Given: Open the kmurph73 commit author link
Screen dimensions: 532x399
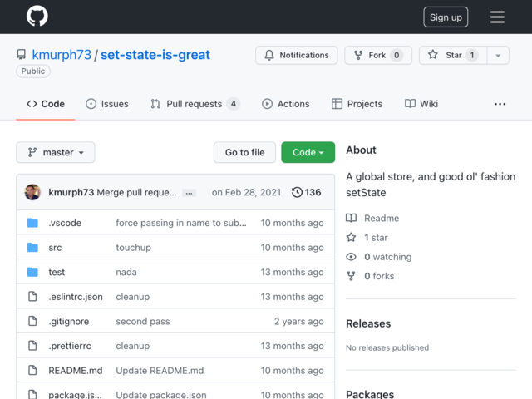Looking at the screenshot, I should (71, 192).
